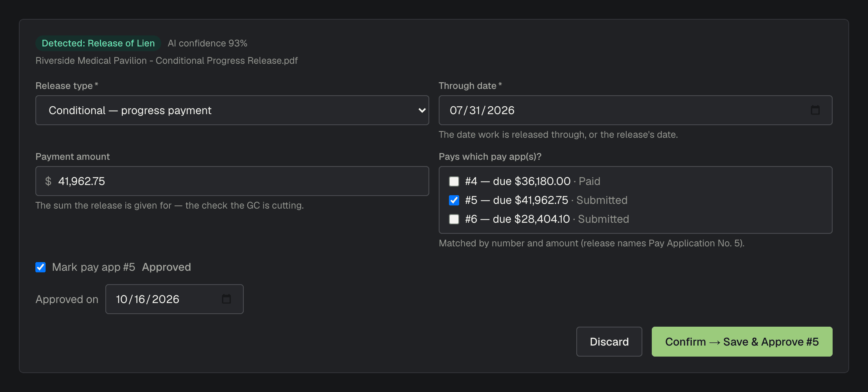Click the Riverside Medical Pavilion PDF filename

pyautogui.click(x=167, y=61)
